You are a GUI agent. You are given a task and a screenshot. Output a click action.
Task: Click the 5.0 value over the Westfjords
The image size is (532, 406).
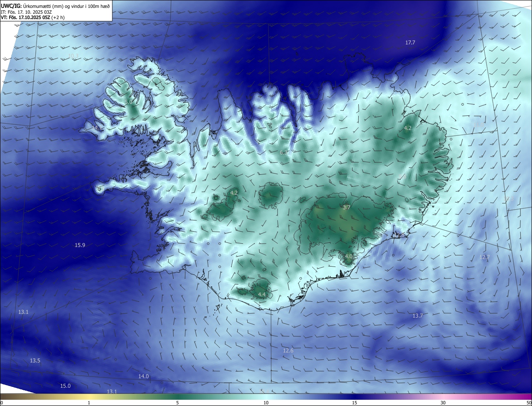coord(128,102)
